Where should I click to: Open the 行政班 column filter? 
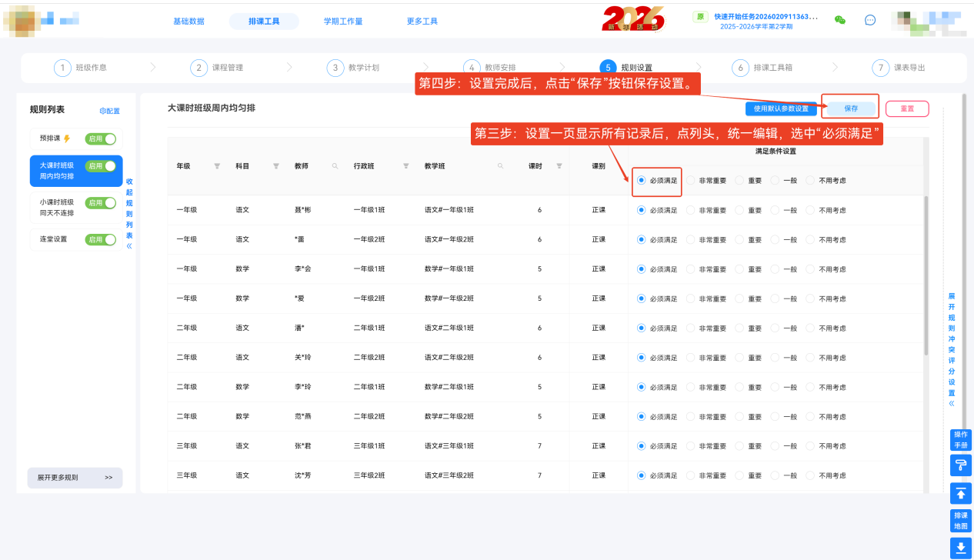coord(405,166)
